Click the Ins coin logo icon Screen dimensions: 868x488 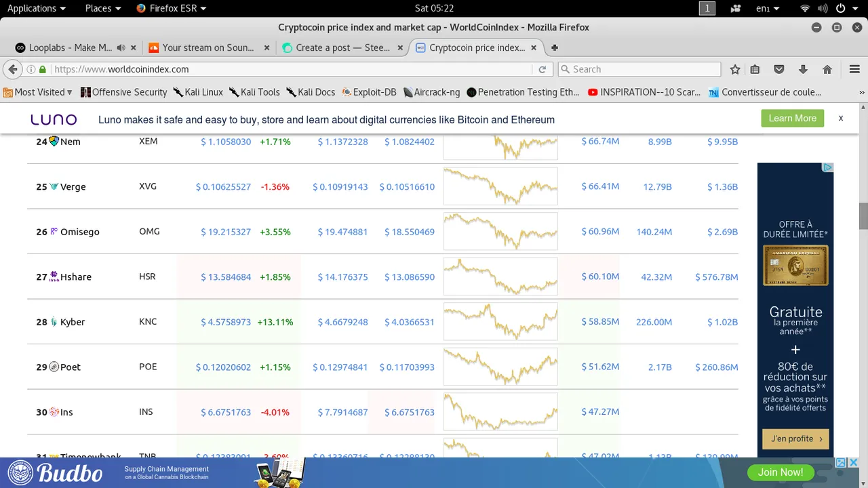pyautogui.click(x=54, y=411)
